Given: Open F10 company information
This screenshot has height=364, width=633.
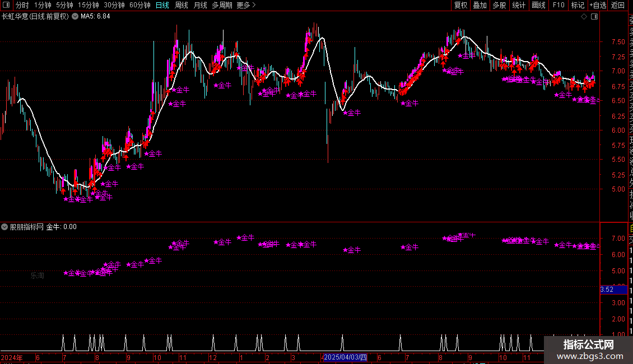Looking at the screenshot, I should pyautogui.click(x=558, y=5).
